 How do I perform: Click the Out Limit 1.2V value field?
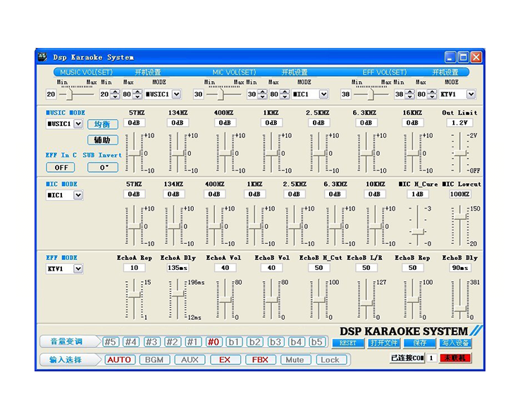coord(459,123)
